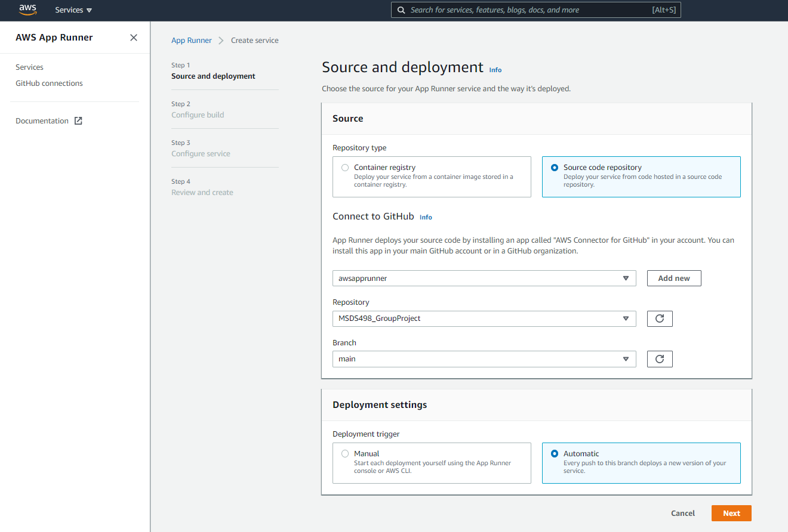Open Info link beside Source and deployment
788x532 pixels.
pos(495,70)
